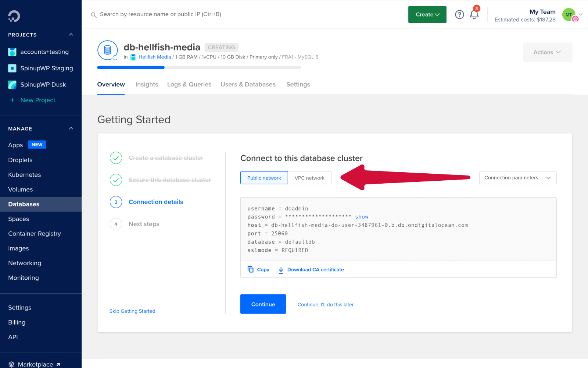588x368 pixels.
Task: Click the cluster creation progress bar
Action: click(198, 67)
